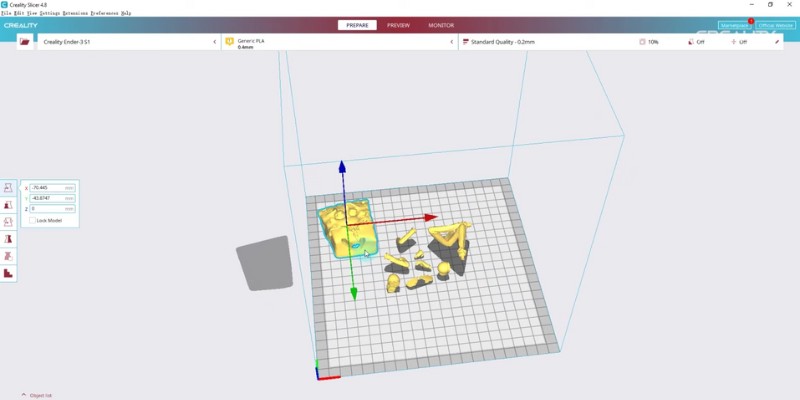The image size is (800, 400).
Task: Click the Standard Quality profile icon
Action: [x=465, y=42]
